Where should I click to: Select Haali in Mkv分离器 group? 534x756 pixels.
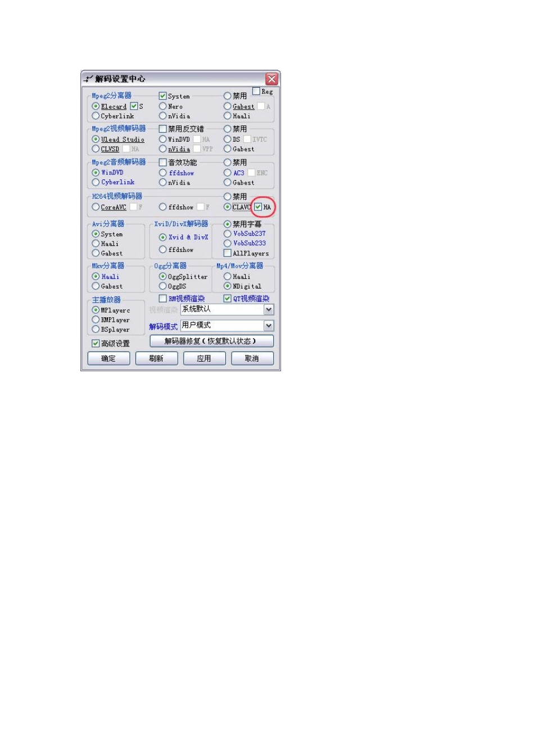click(x=96, y=276)
